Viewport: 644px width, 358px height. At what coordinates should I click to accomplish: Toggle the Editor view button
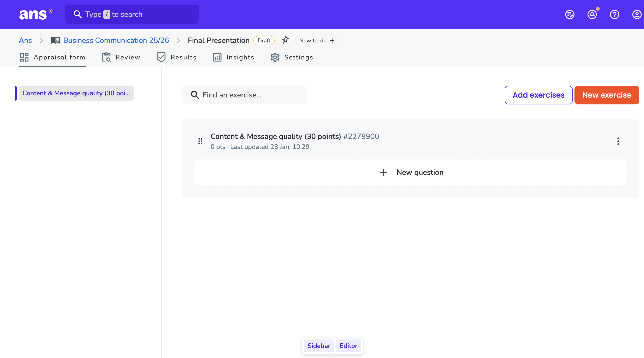coord(348,346)
